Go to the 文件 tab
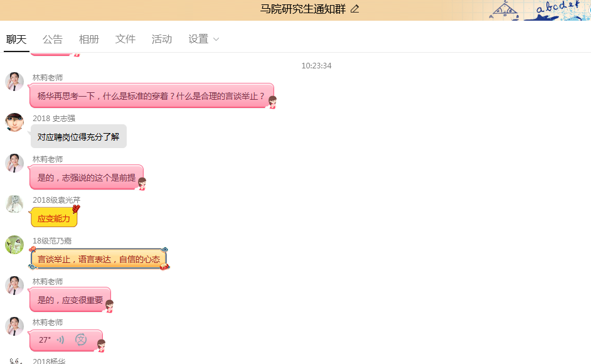 coord(125,39)
